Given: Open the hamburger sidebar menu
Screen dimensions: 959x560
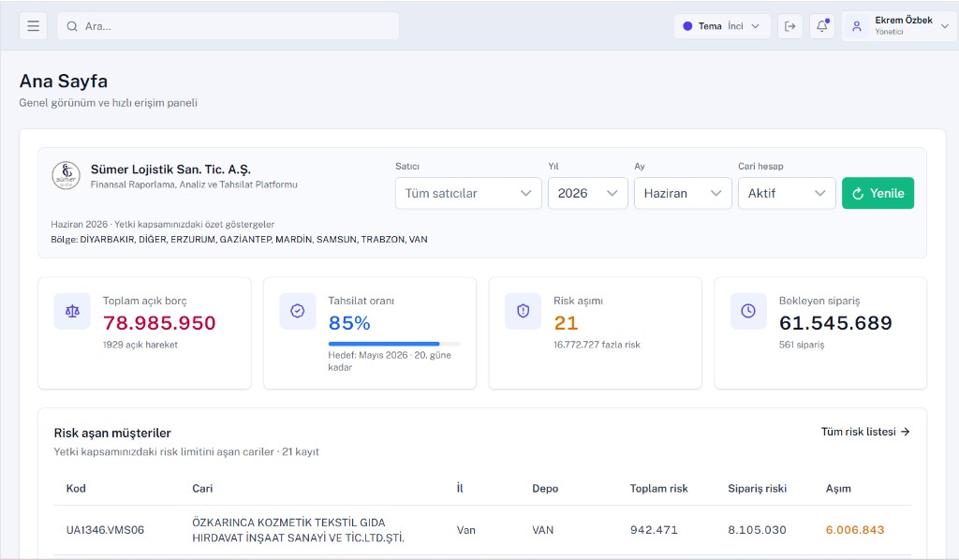Looking at the screenshot, I should click(33, 26).
